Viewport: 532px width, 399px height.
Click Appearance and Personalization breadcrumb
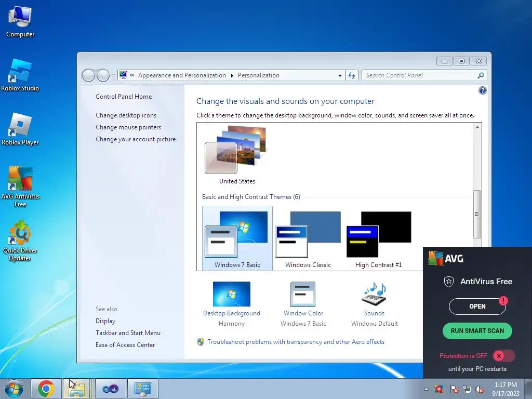pyautogui.click(x=182, y=75)
